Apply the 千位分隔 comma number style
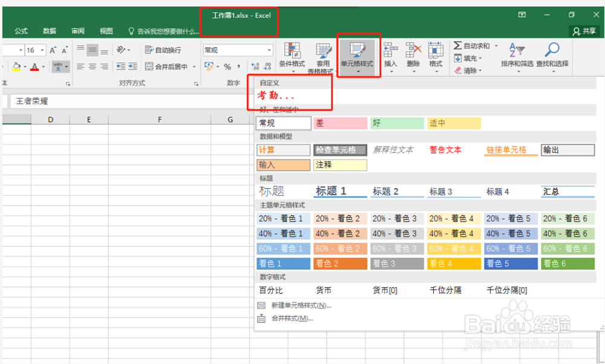Viewport: 605px width, 364px height. click(446, 290)
